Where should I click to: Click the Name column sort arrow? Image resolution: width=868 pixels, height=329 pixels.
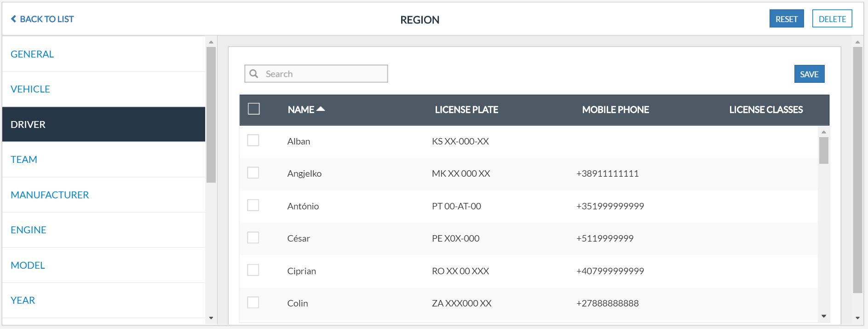point(321,109)
